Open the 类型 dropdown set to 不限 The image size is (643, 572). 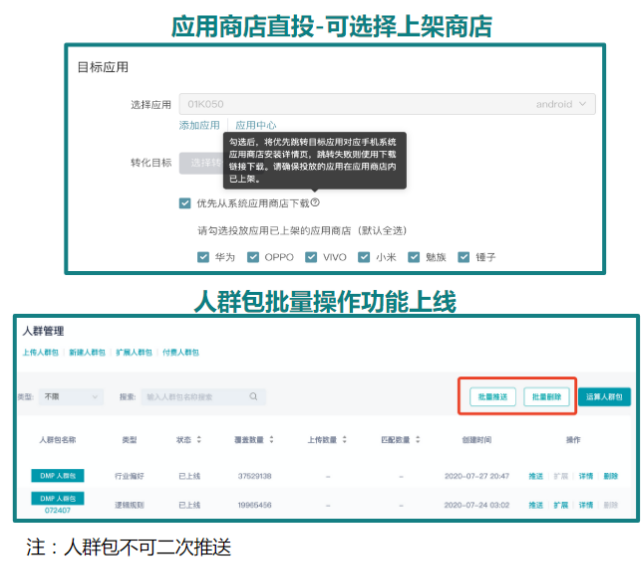point(71,397)
